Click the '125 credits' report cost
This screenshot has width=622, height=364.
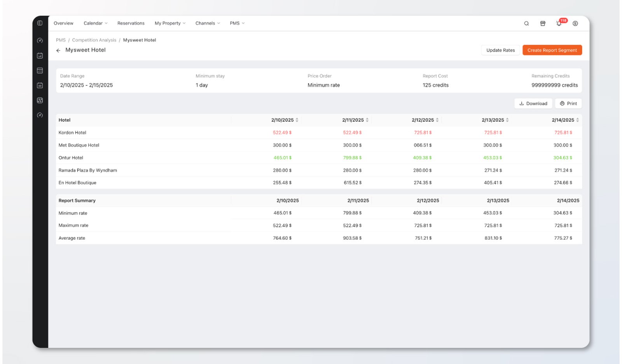[435, 85]
